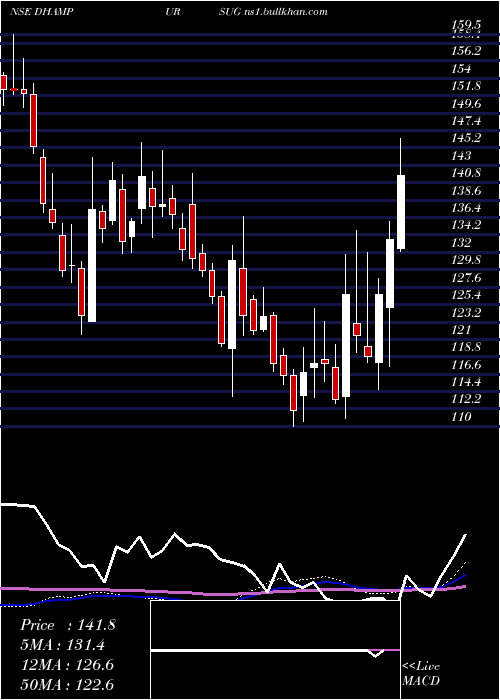Image resolution: width=500 pixels, height=700 pixels.
Task: Click the last white candlestick on the right
Action: point(401,212)
